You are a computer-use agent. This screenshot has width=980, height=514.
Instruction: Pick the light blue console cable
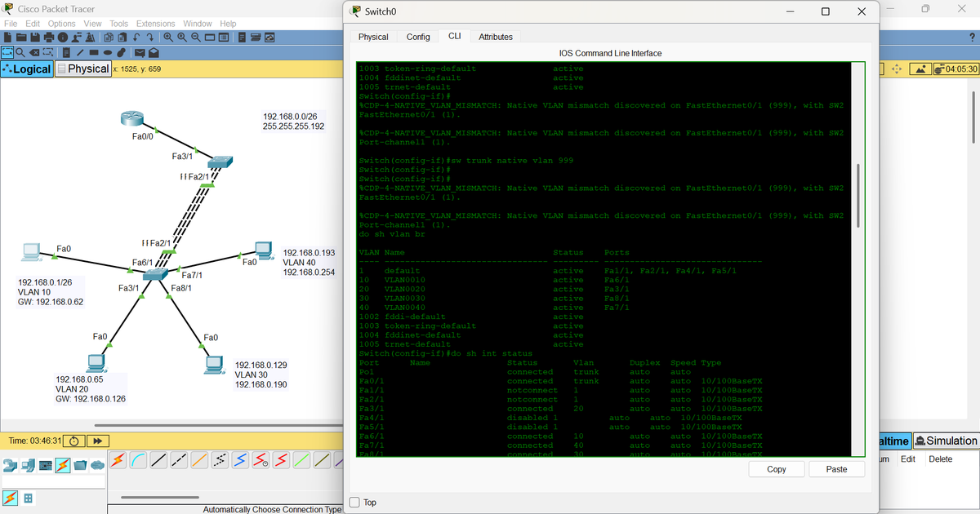pyautogui.click(x=138, y=460)
